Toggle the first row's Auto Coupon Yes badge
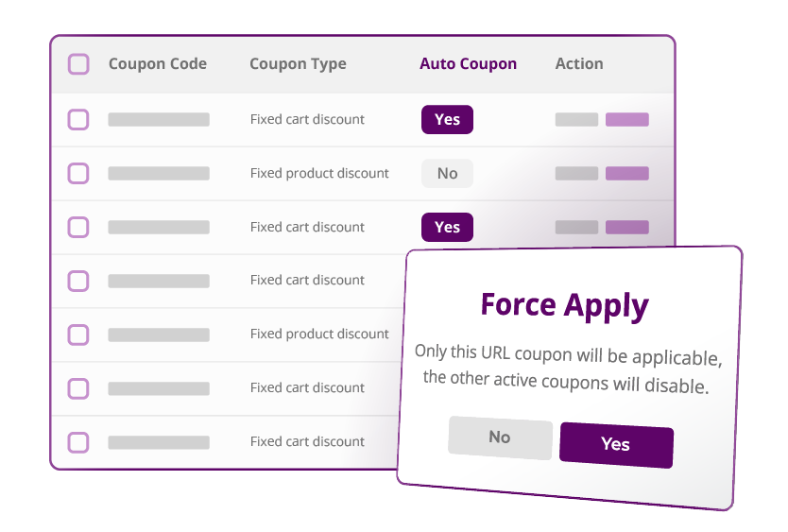 pos(447,120)
